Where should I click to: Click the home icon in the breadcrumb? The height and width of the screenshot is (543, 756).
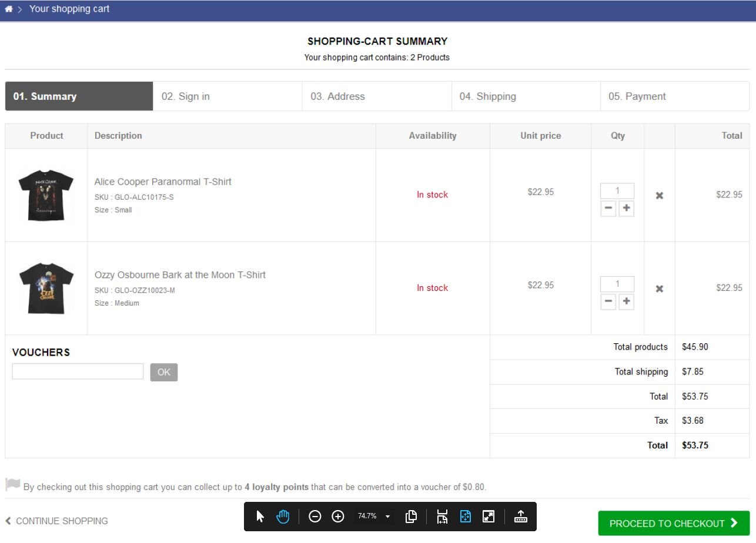(9, 9)
